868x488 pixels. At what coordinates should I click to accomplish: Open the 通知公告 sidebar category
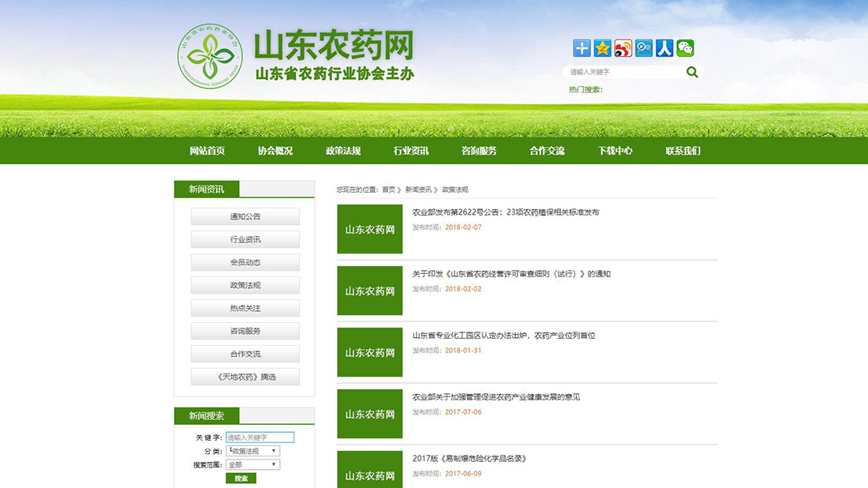pyautogui.click(x=244, y=216)
